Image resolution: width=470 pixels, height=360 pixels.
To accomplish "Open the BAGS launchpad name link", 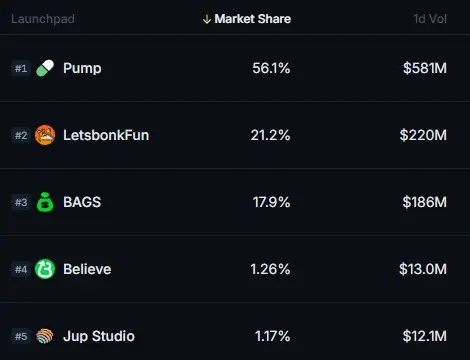I will pyautogui.click(x=82, y=202).
